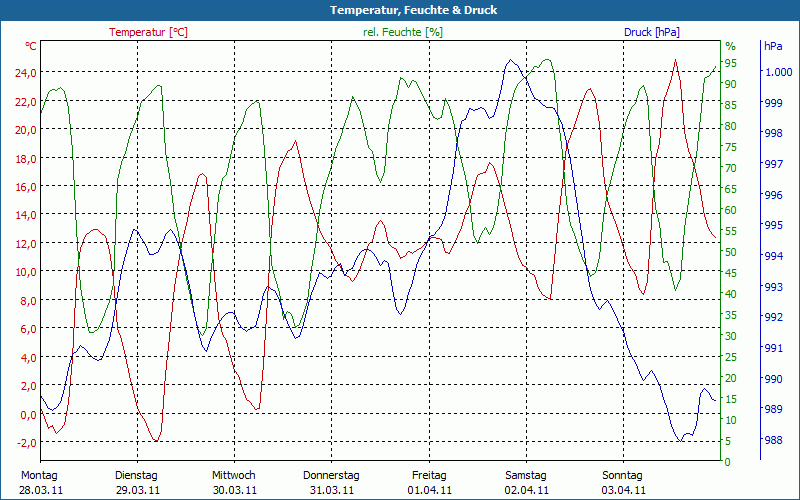Click humidity axis value 35
Viewport: 800px width, 500px height.
(x=731, y=315)
